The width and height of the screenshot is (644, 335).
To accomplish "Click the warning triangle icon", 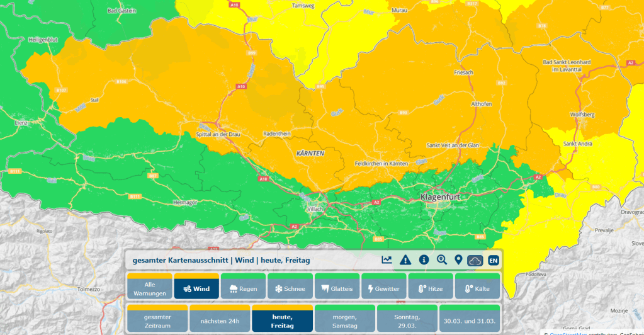I will coord(405,259).
